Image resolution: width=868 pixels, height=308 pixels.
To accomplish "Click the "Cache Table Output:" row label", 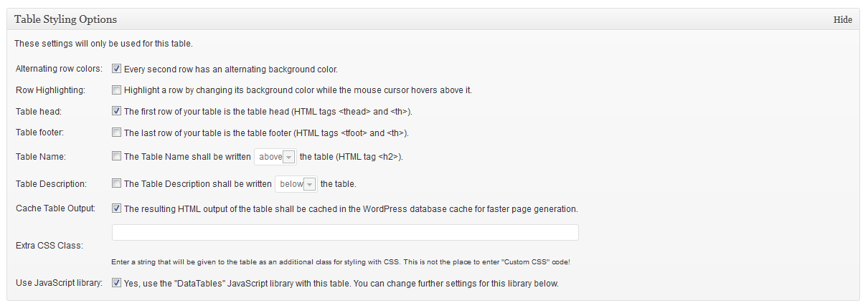I will (55, 209).
